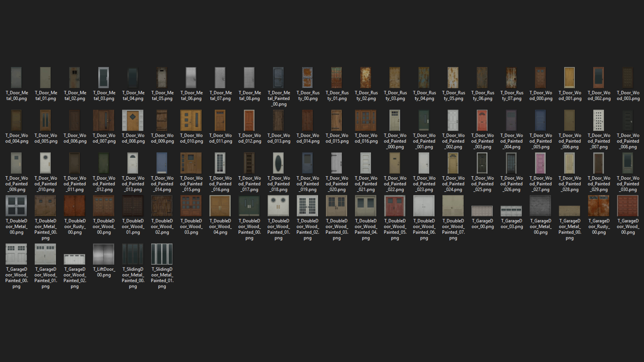This screenshot has height=362, width=644.
Task: Select the T_DoubleDoor_Metal_00.png thumbnail
Action: 16,206
